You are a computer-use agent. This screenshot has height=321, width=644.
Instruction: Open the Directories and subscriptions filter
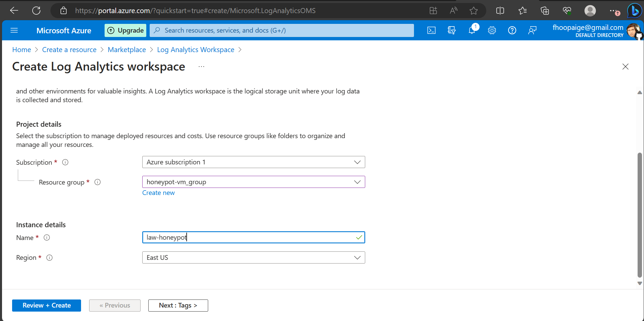(452, 30)
